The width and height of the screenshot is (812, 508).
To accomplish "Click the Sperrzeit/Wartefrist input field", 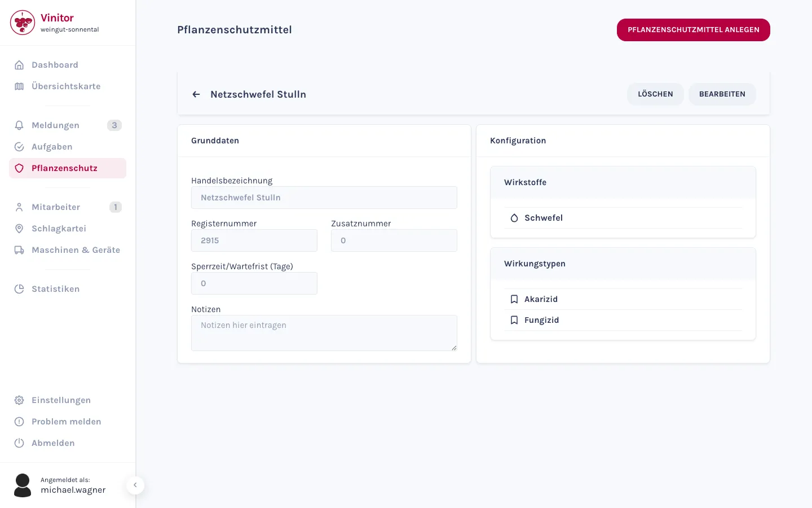I will click(254, 283).
